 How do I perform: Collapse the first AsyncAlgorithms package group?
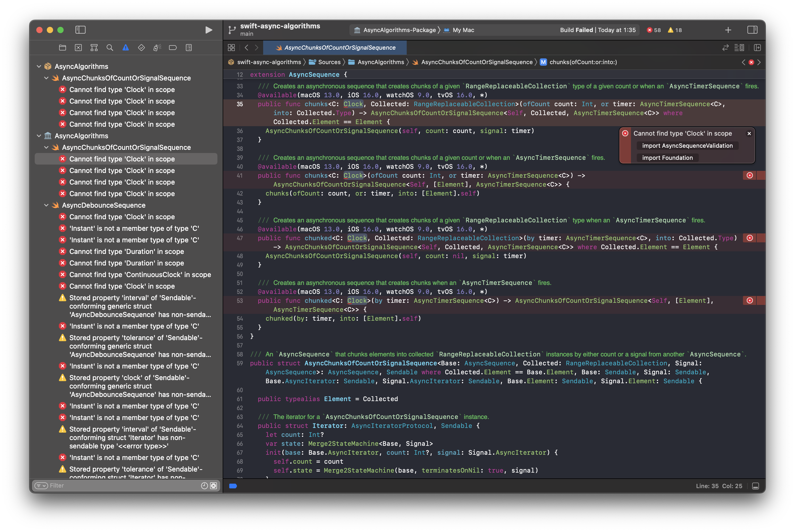(39, 66)
